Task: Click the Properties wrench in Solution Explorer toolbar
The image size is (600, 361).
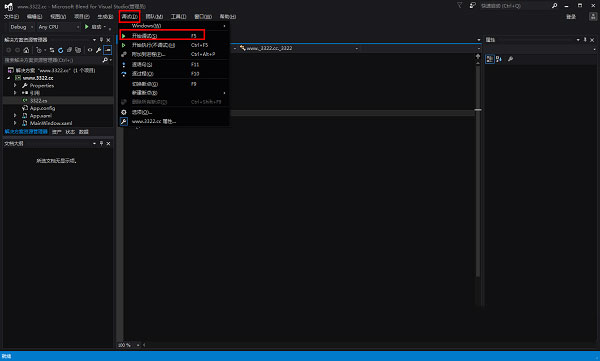Action: (x=99, y=50)
